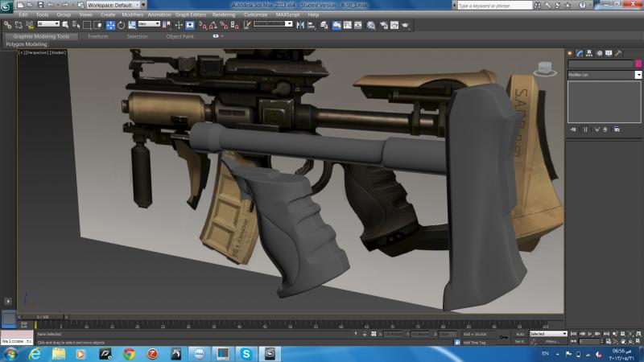The image size is (644, 362).
Task: Select the Bind to Space Warp tool
Action: pyautogui.click(x=30, y=25)
